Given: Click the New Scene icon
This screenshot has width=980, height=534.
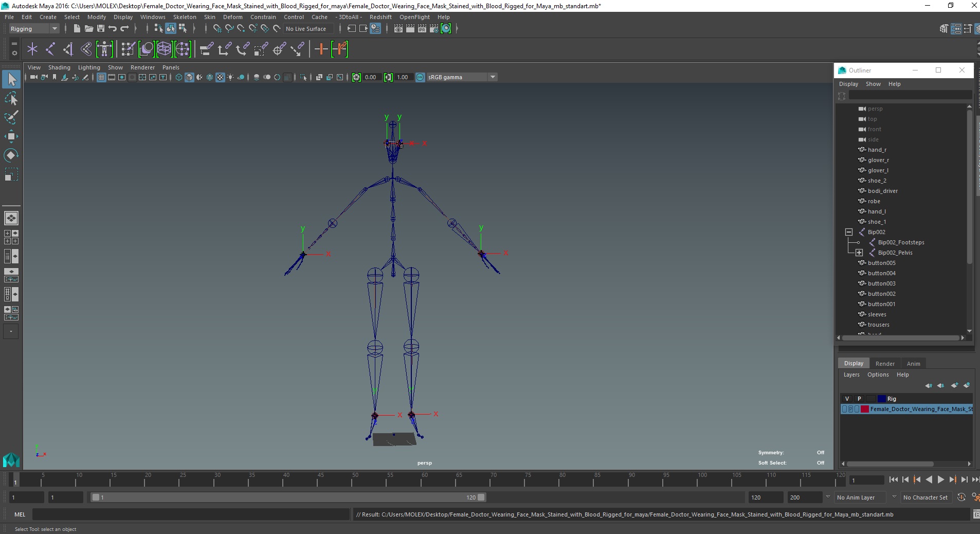Looking at the screenshot, I should click(x=77, y=29).
